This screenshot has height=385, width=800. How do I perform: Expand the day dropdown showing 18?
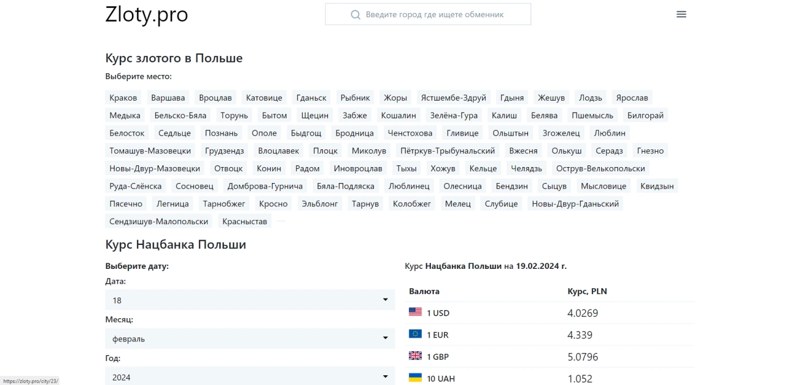250,300
